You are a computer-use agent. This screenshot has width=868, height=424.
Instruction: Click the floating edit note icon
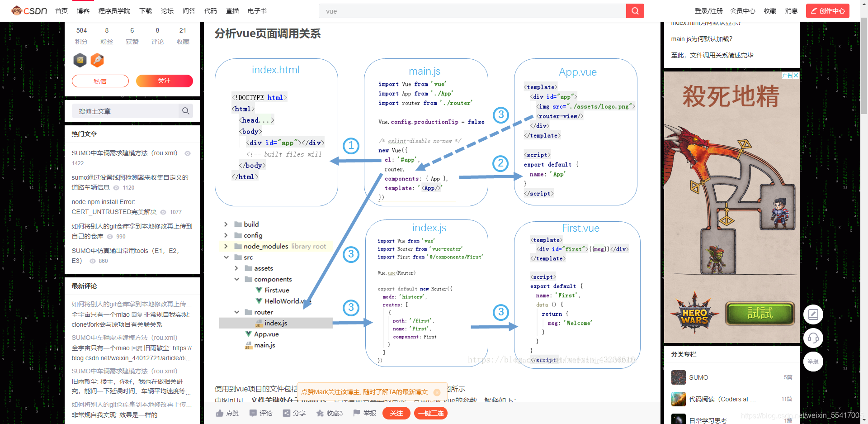(x=813, y=314)
